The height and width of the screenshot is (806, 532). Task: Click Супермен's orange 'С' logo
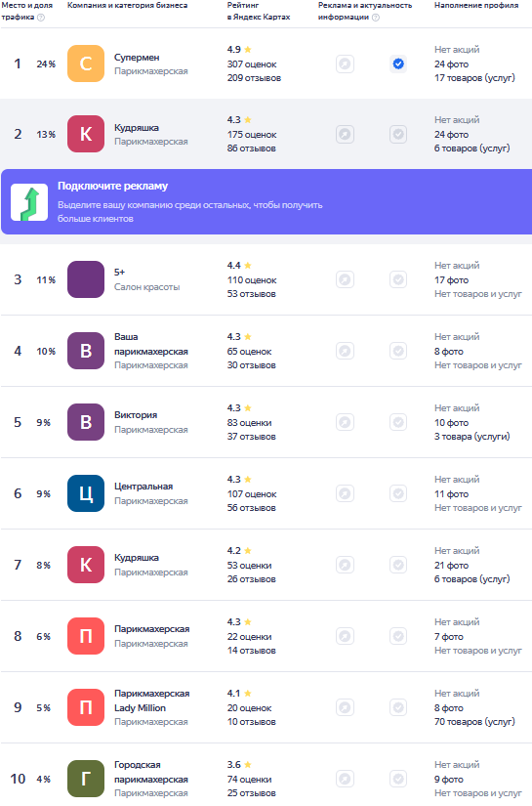pos(86,64)
